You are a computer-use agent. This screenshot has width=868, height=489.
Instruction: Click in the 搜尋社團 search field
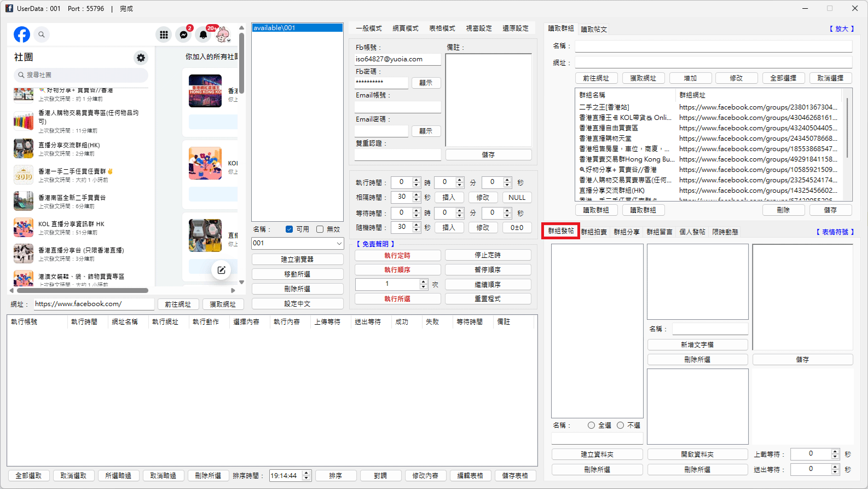(x=81, y=75)
